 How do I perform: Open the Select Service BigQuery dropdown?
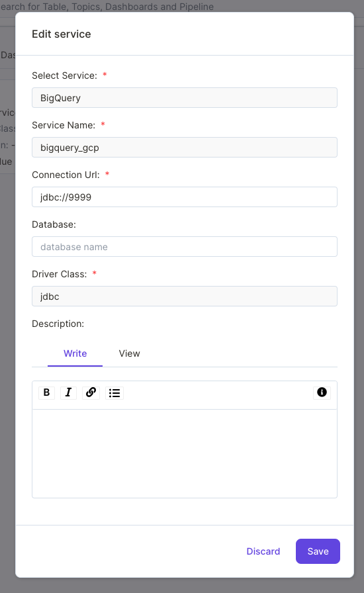[185, 98]
